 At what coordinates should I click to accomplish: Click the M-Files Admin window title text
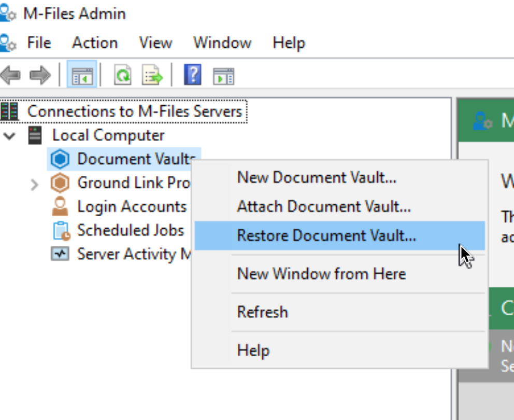pyautogui.click(x=75, y=14)
